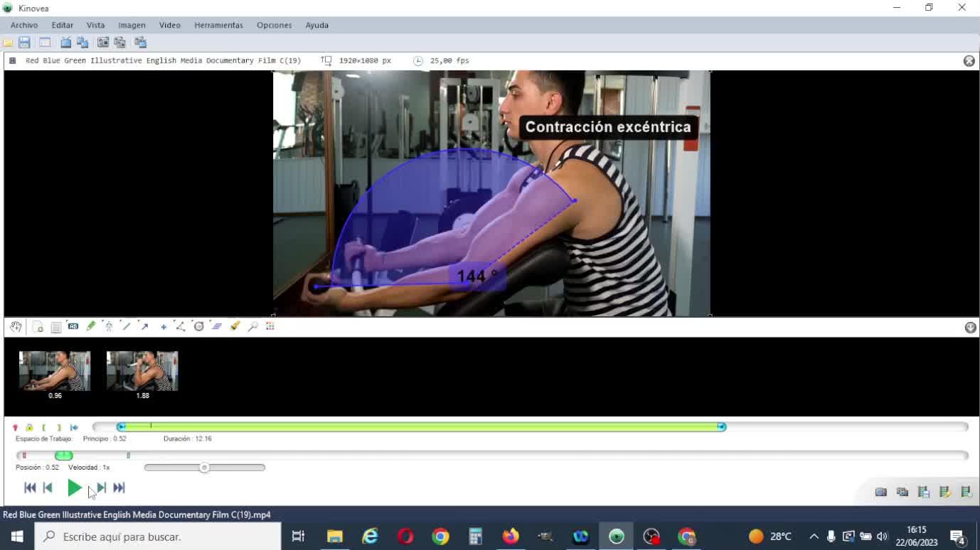This screenshot has height=550, width=980.
Task: Select the green pencil drawing tool
Action: [91, 326]
